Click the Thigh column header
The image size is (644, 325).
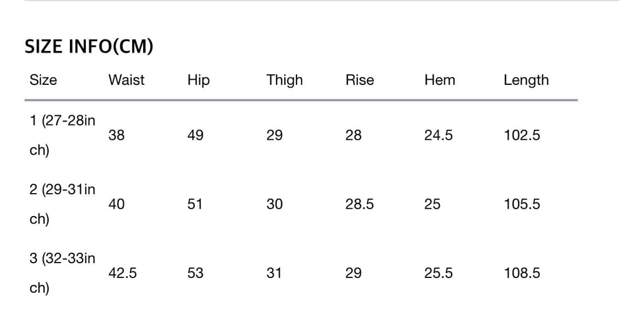pos(285,80)
